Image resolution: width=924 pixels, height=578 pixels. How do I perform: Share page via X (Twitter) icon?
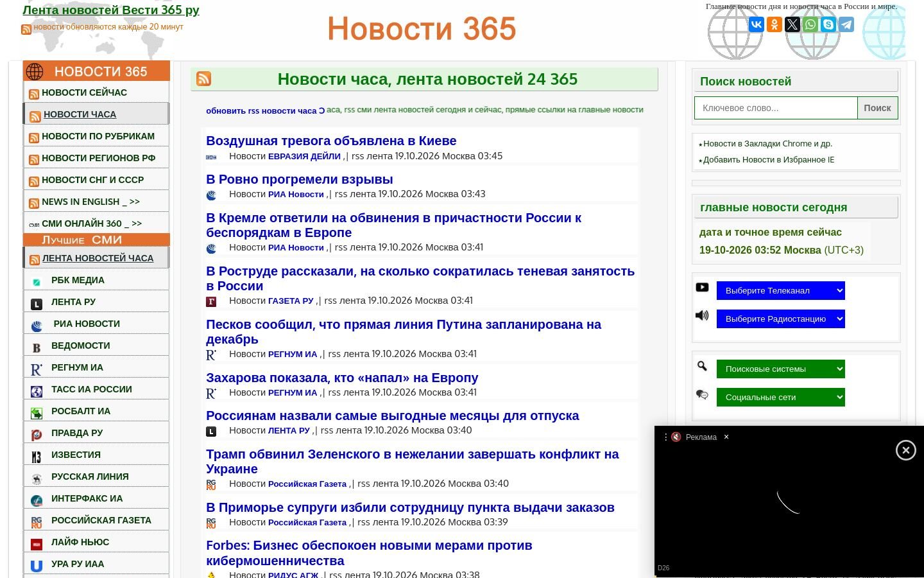pyautogui.click(x=792, y=24)
